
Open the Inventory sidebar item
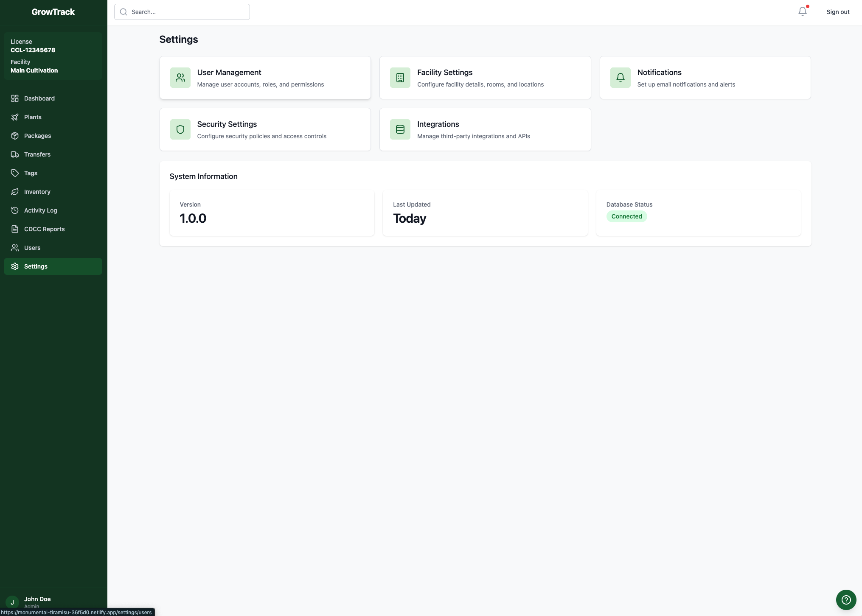[x=37, y=192]
